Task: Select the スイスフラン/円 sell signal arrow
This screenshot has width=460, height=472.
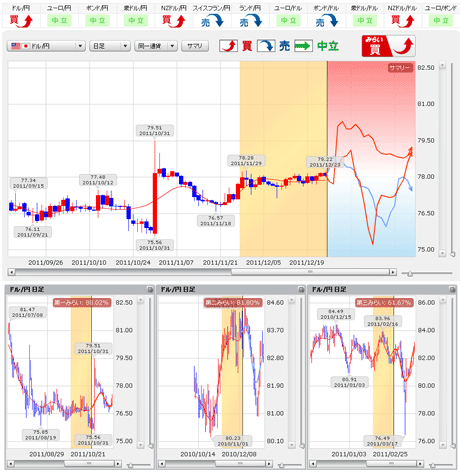Action: coord(212,21)
